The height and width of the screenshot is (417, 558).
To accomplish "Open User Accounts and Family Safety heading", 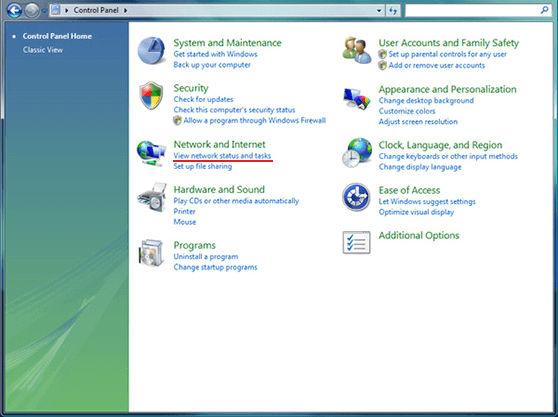I will (449, 43).
